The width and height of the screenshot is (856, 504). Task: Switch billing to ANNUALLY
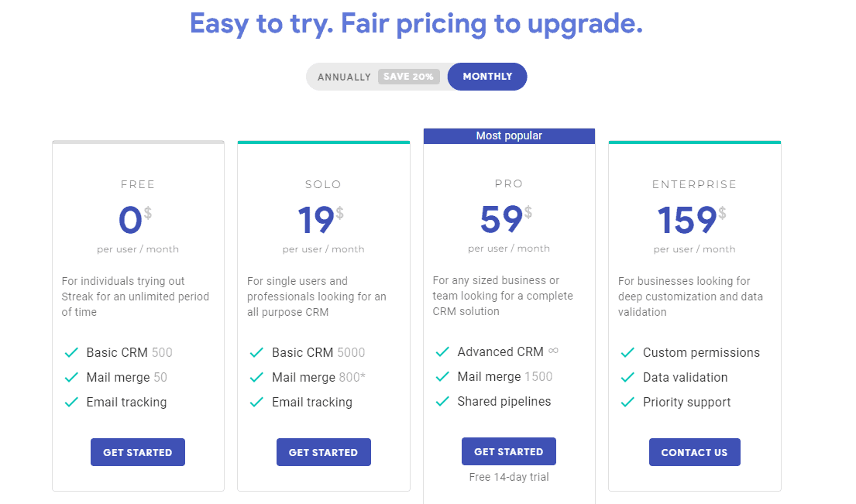[x=344, y=77]
